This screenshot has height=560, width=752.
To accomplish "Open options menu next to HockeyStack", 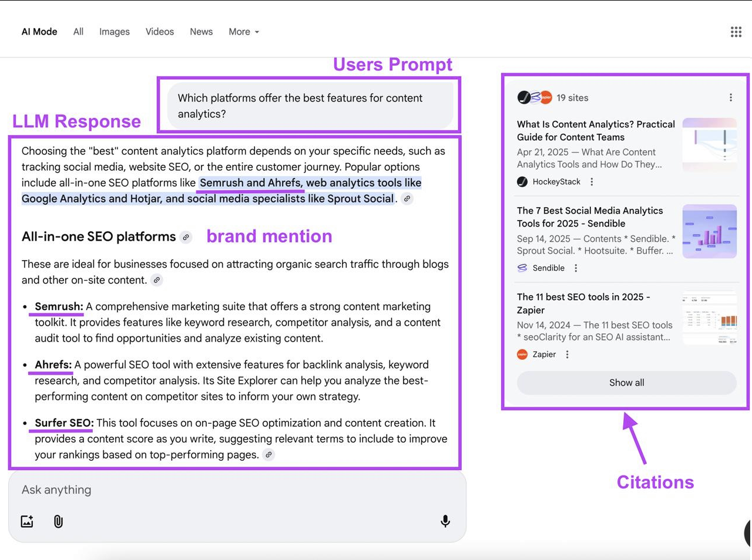I will [x=592, y=182].
